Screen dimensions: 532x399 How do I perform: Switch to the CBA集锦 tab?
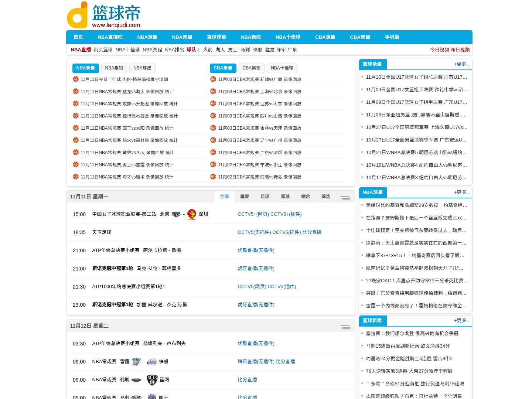(252, 68)
